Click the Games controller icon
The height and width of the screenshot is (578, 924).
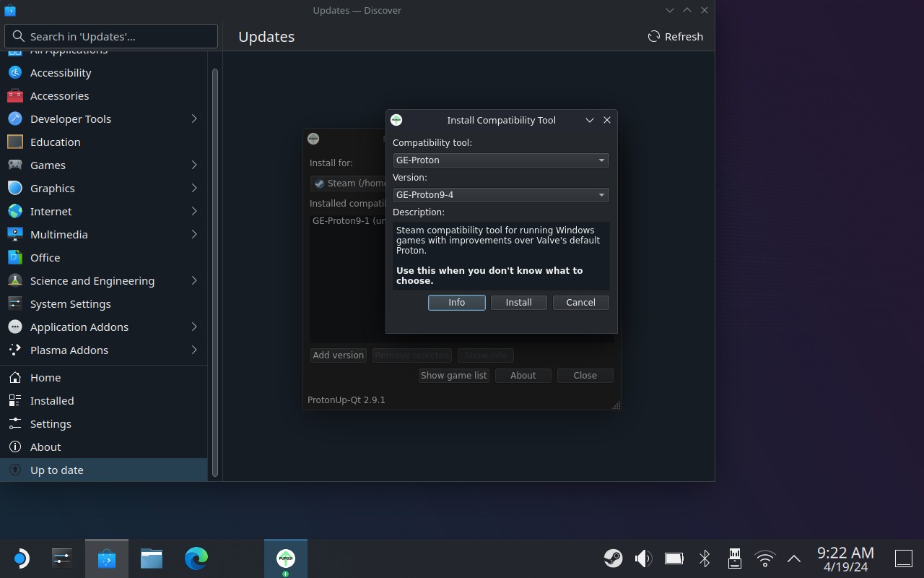(x=15, y=165)
